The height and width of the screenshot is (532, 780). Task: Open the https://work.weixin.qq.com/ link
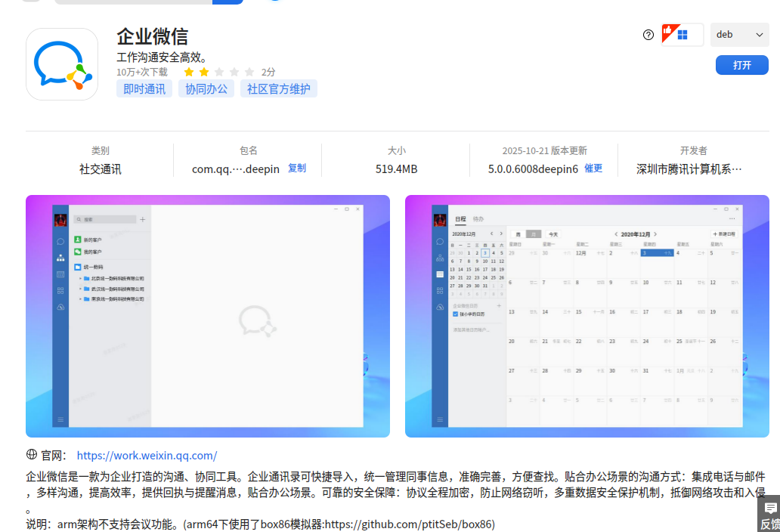point(147,456)
